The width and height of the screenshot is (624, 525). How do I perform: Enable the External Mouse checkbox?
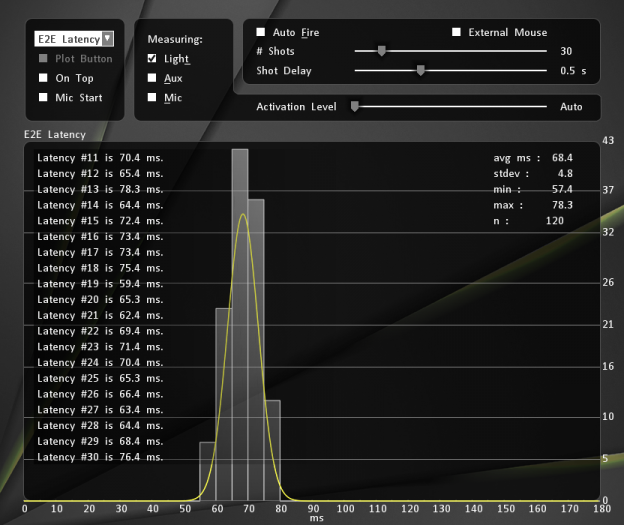pos(456,32)
